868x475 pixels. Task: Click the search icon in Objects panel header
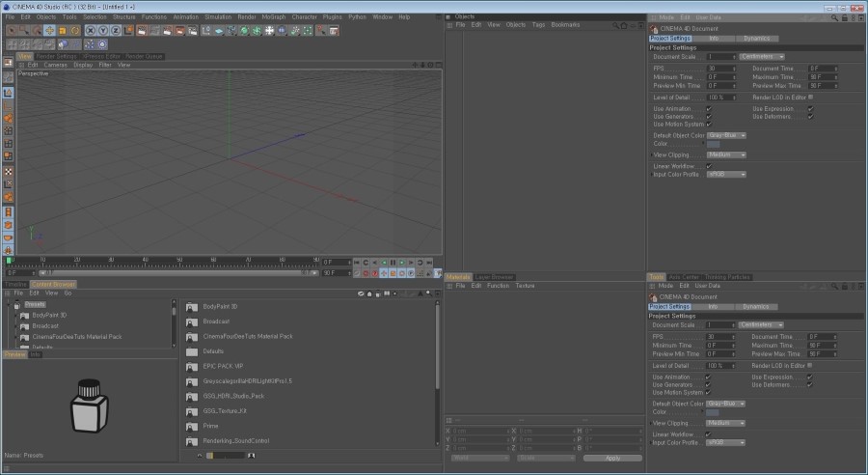(615, 25)
